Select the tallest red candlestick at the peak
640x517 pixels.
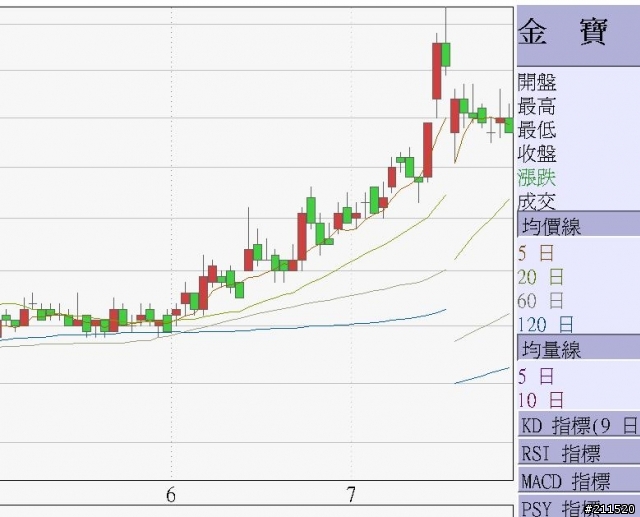[x=437, y=71]
